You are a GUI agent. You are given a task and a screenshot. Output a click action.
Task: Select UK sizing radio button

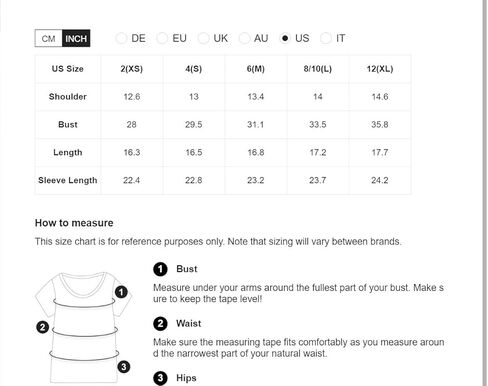click(203, 38)
